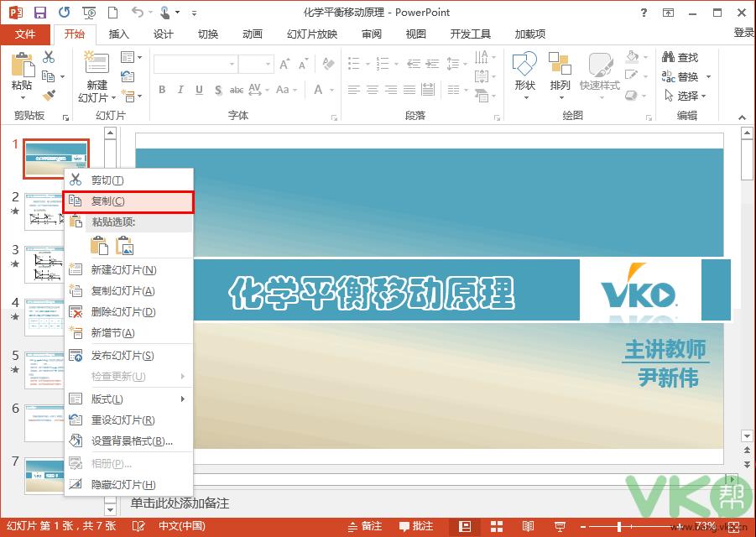Click slide panel scrollbar up arrow
This screenshot has width=756, height=537.
point(111,133)
